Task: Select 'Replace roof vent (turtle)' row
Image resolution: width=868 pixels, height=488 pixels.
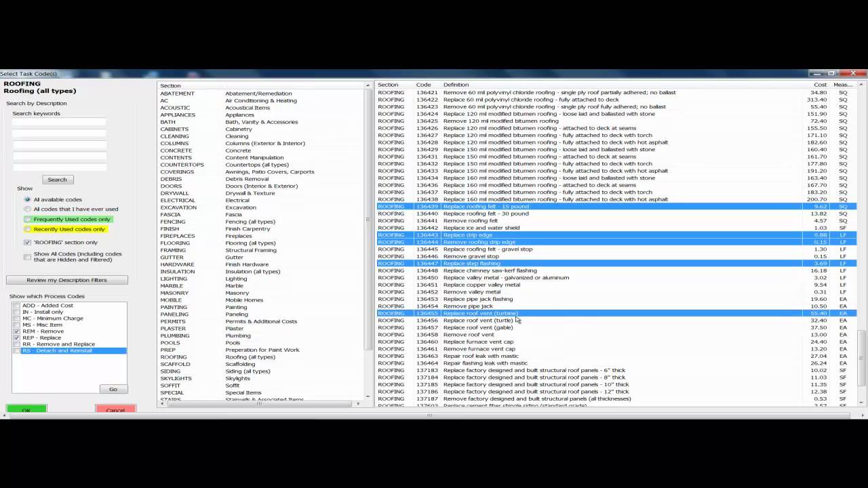Action: [616, 320]
